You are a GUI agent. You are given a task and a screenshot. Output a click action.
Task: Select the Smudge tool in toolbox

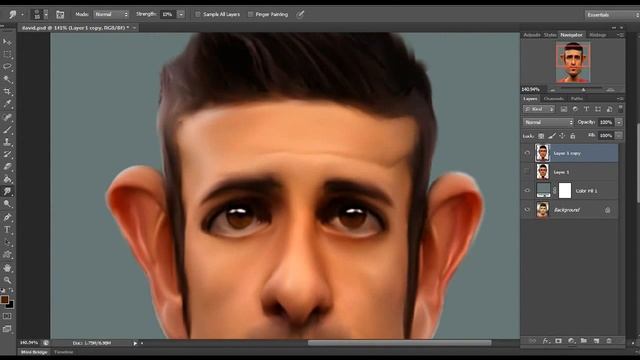coord(7,191)
